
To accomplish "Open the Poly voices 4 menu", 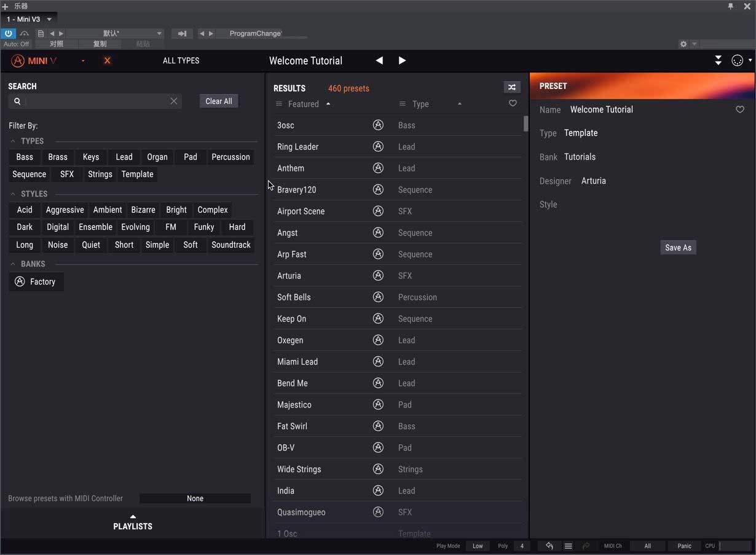I will [x=522, y=546].
